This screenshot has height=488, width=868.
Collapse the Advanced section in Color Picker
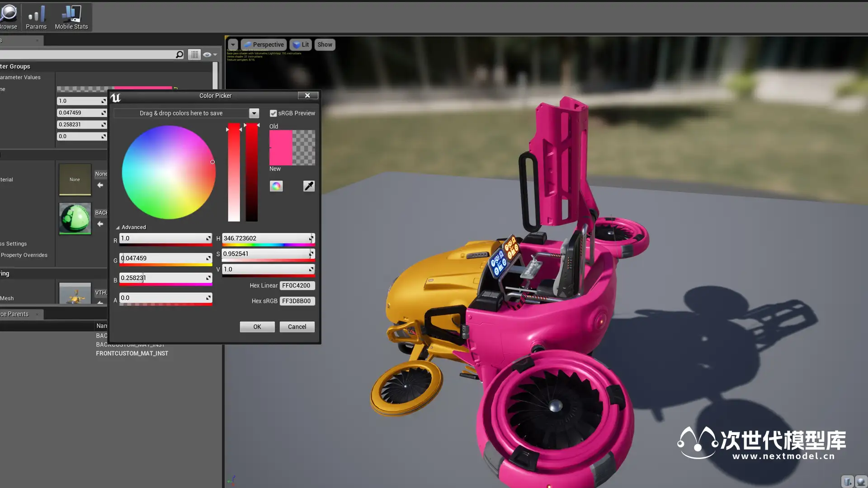[118, 228]
